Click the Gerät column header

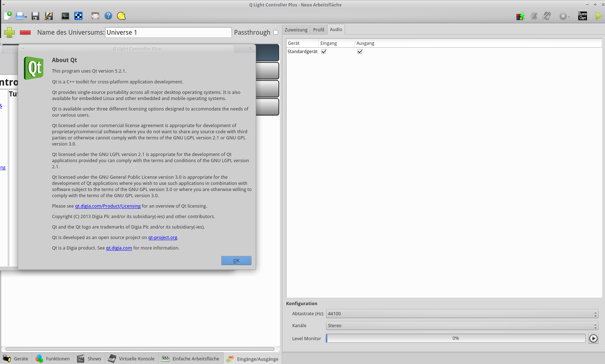pyautogui.click(x=302, y=43)
